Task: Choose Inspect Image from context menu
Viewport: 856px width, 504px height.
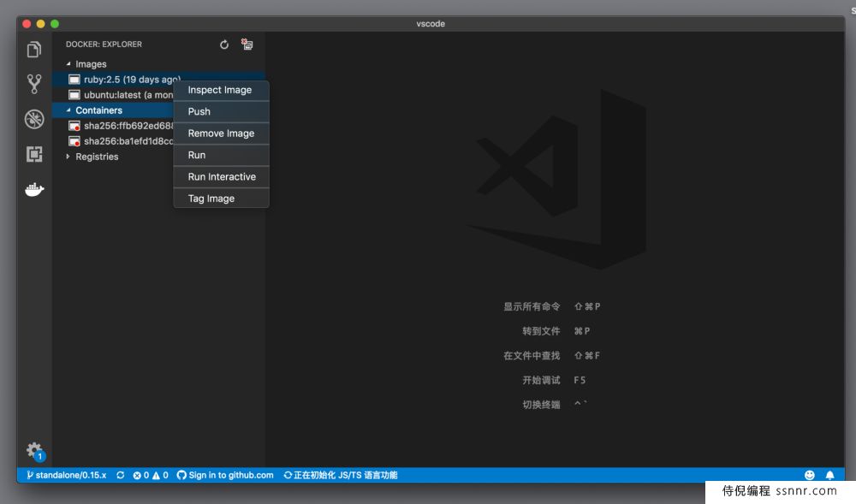Action: 221,90
